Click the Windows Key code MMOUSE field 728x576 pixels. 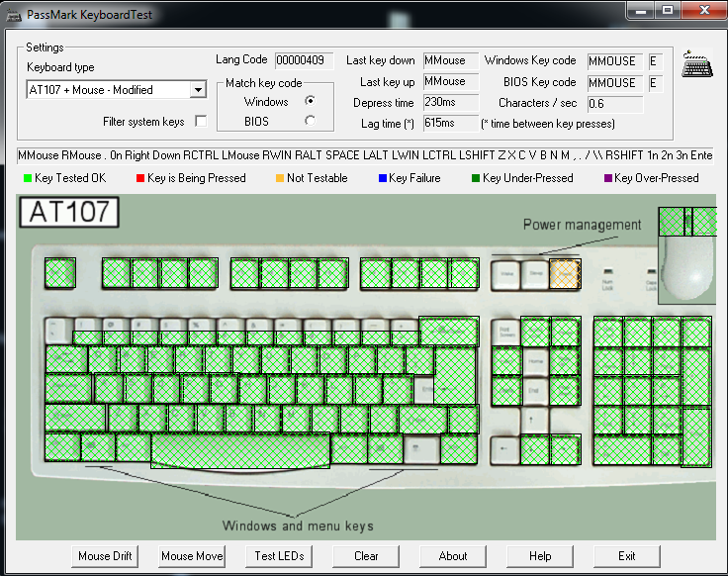615,61
